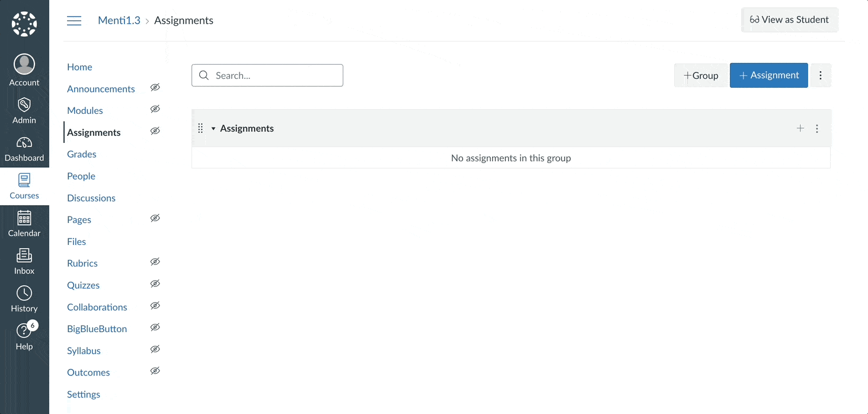Open the Calendar icon
Image resolution: width=868 pixels, height=414 pixels.
(x=24, y=218)
